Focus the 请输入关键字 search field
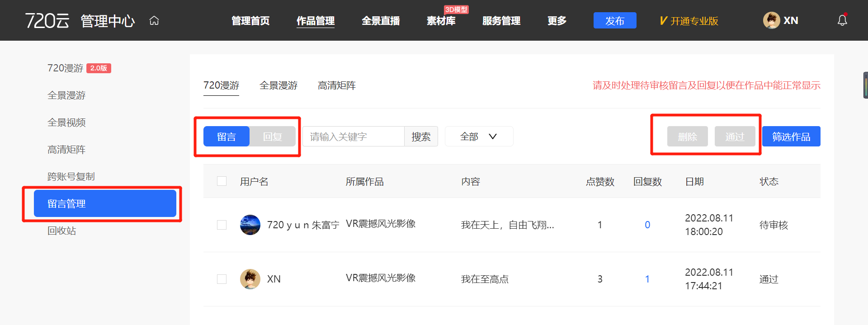Screen dimensions: 868x325 pyautogui.click(x=353, y=137)
